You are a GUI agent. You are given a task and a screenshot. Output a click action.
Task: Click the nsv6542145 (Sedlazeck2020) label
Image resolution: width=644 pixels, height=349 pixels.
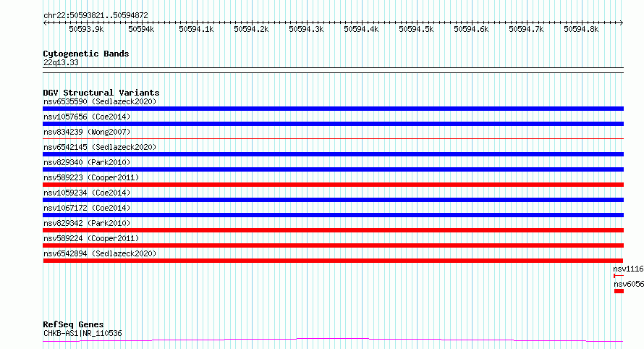coord(100,147)
